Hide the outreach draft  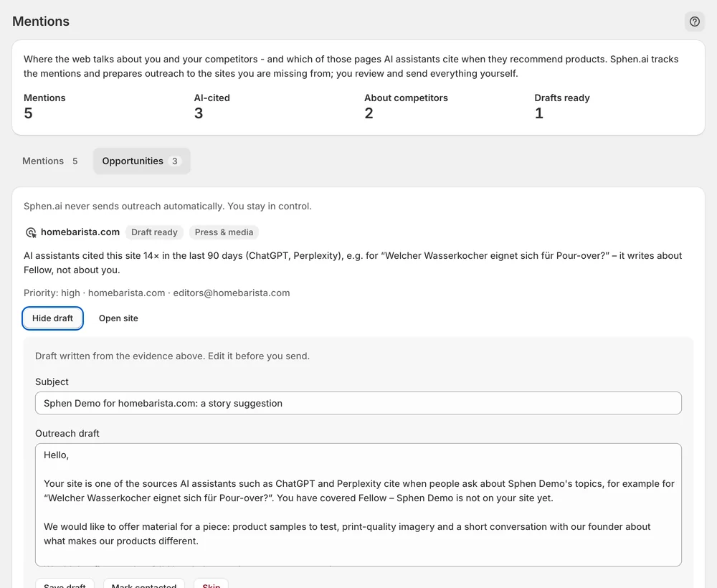52,318
